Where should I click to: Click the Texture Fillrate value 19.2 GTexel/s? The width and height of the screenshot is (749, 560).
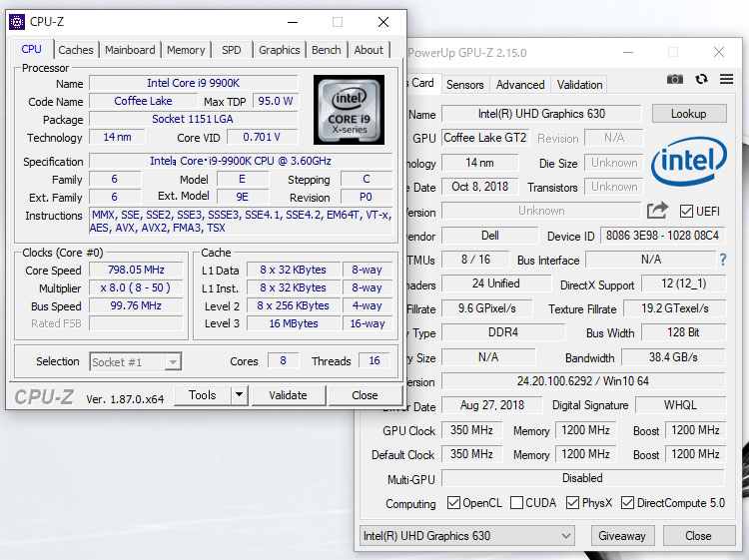pos(675,308)
